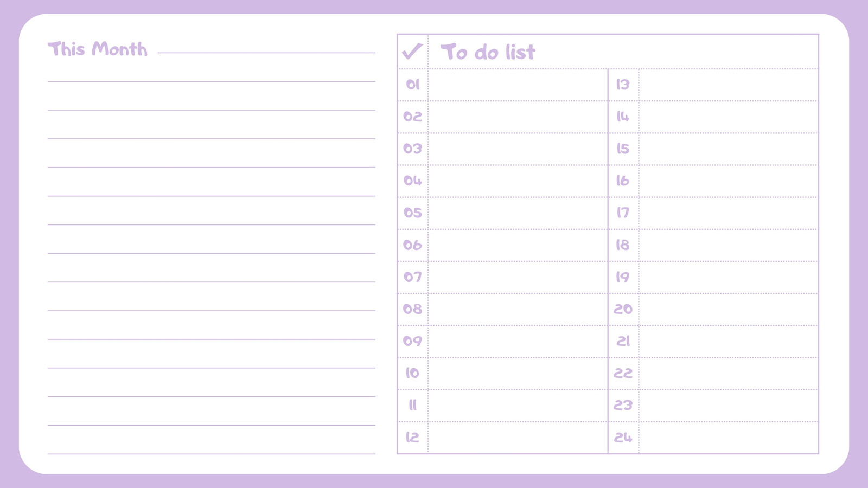Click the blank line after This Month
The width and height of the screenshot is (868, 488).
[x=266, y=53]
